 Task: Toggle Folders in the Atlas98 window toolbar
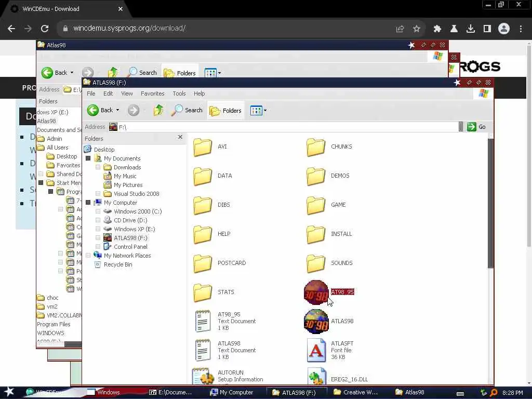click(180, 73)
